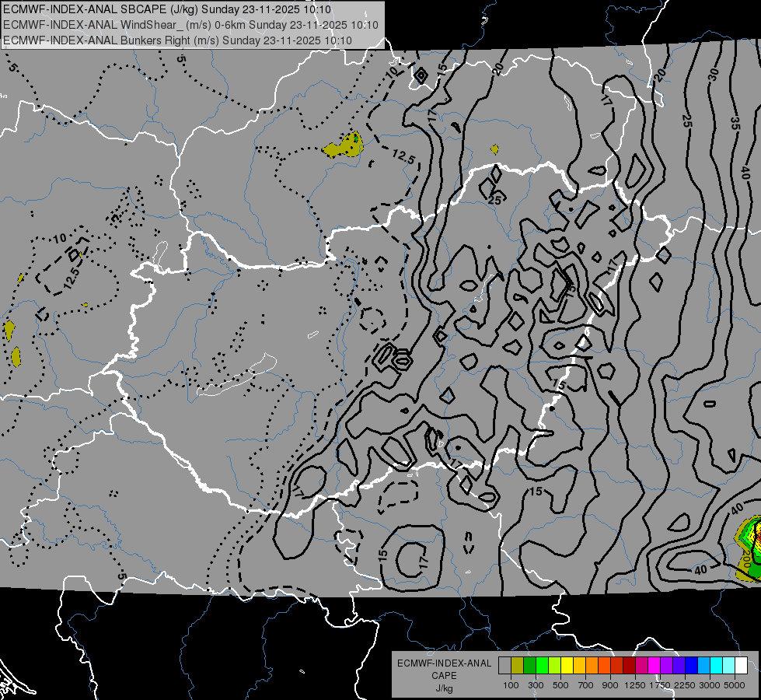Image resolution: width=761 pixels, height=700 pixels.
Task: Select the cyan legend swatch after 3000
Action: coord(717,666)
